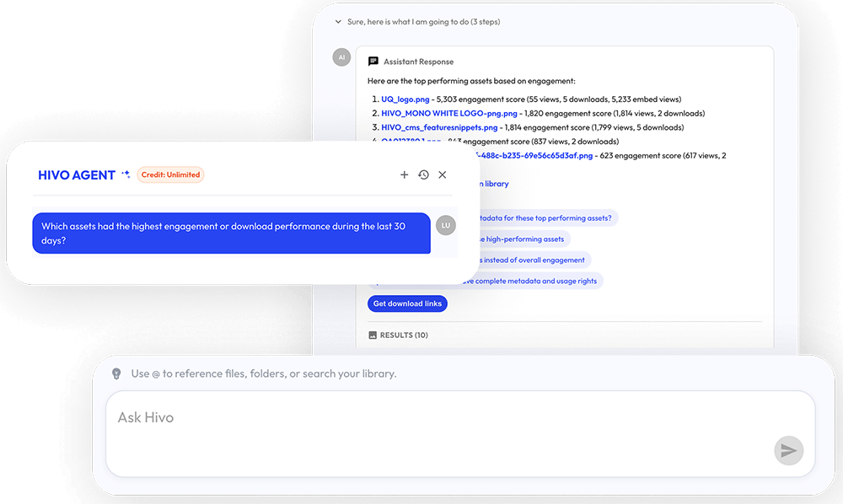This screenshot has width=843, height=504.
Task: Click the lightbulb tip icon
Action: tap(116, 374)
